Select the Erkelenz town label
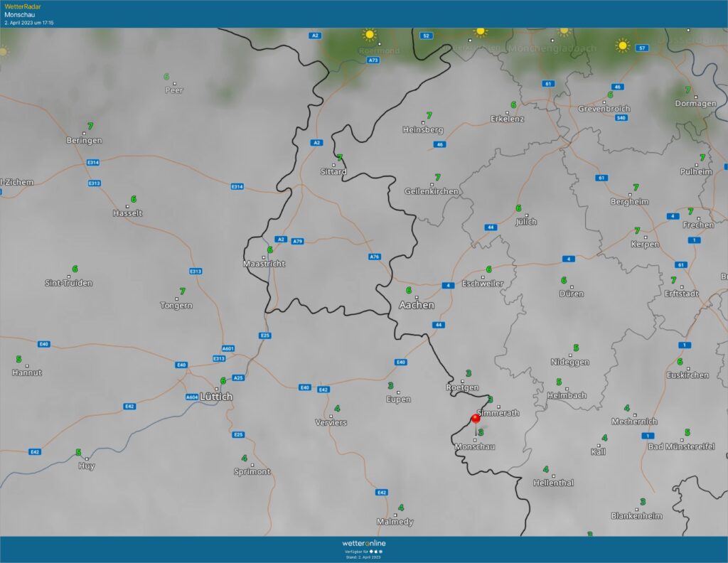Viewport: 728px width, 563px height. (x=508, y=119)
